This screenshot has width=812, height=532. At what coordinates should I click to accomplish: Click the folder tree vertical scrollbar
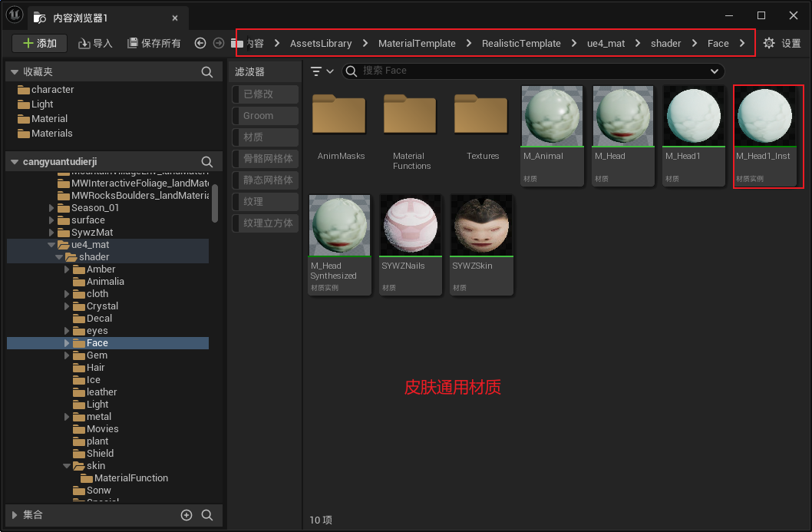[215, 203]
